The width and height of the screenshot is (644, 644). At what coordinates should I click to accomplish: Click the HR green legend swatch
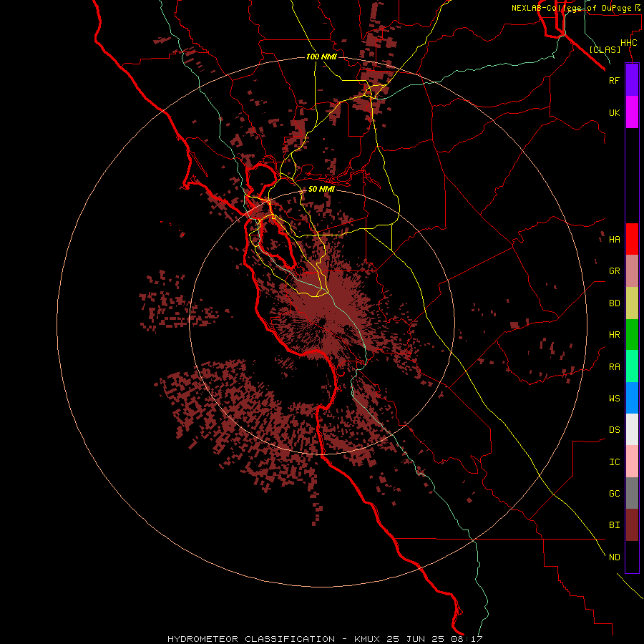(632, 335)
